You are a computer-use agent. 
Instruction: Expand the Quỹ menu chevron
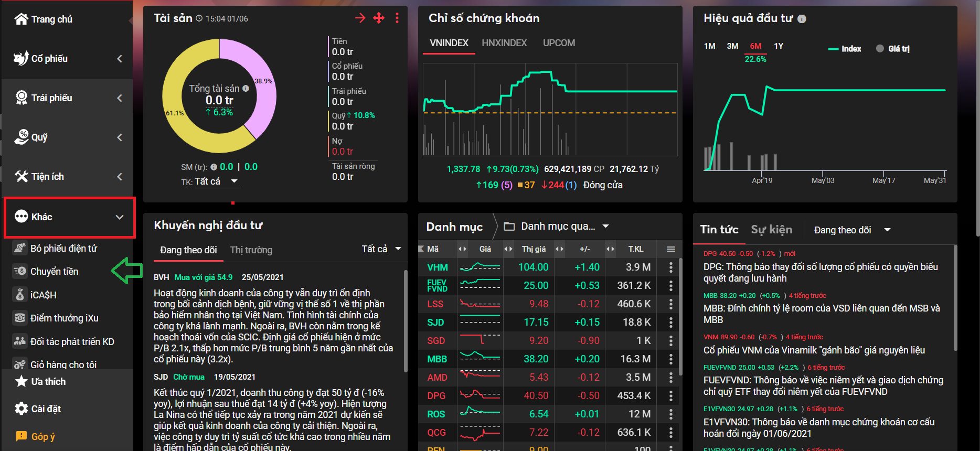click(x=120, y=137)
